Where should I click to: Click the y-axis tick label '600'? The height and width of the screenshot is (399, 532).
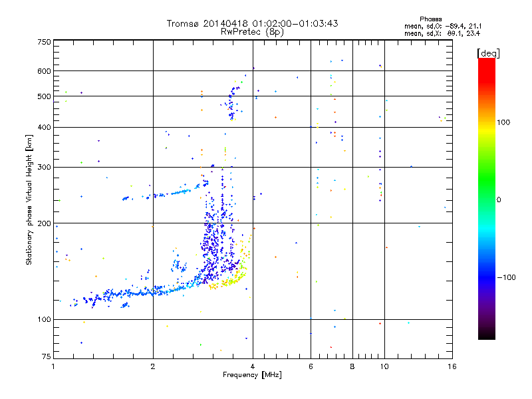click(x=44, y=71)
